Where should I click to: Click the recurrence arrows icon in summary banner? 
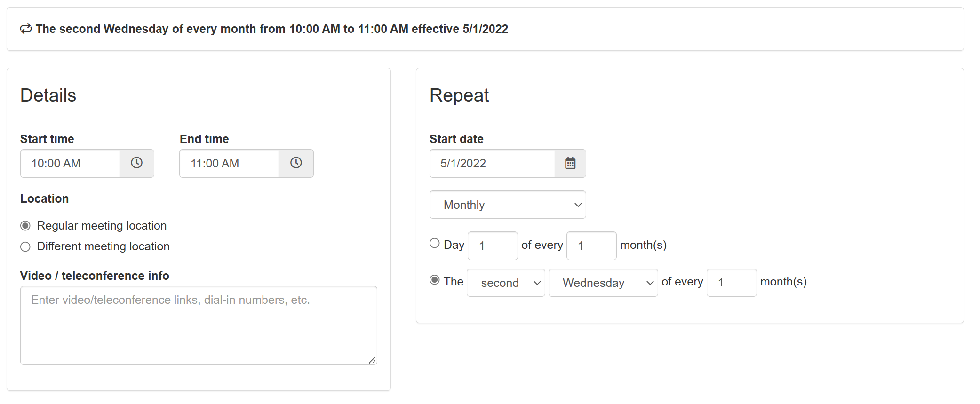point(26,29)
